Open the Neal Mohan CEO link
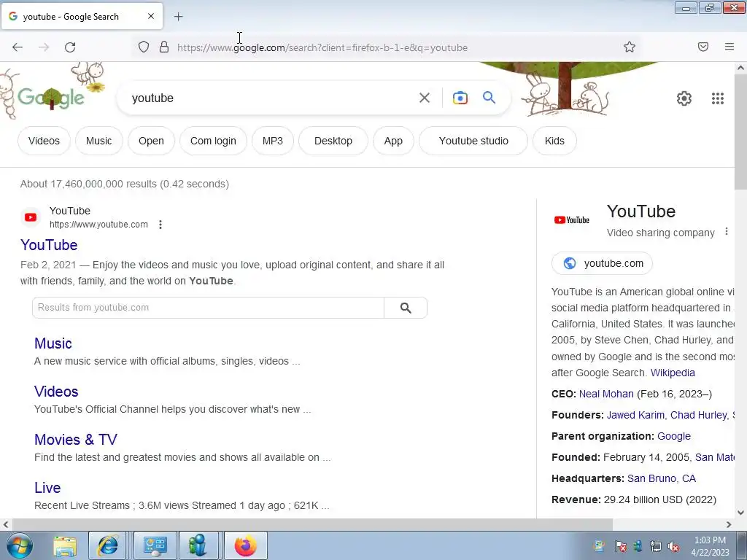 606,394
